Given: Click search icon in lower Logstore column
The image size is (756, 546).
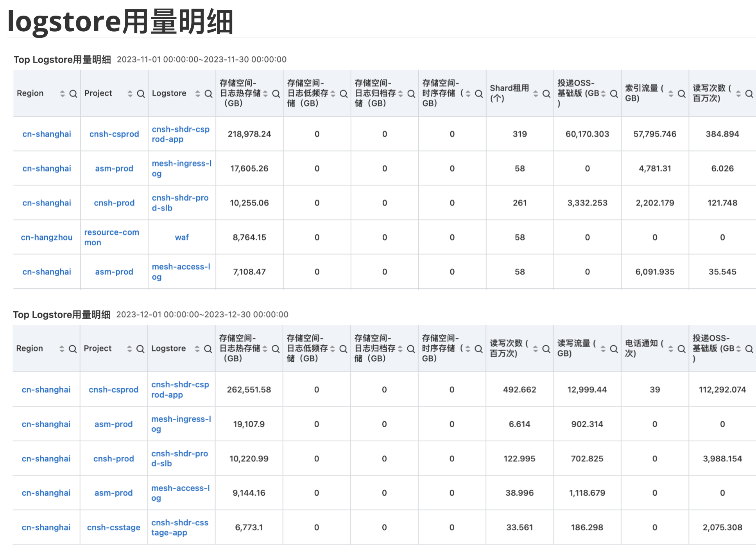Looking at the screenshot, I should coord(208,349).
